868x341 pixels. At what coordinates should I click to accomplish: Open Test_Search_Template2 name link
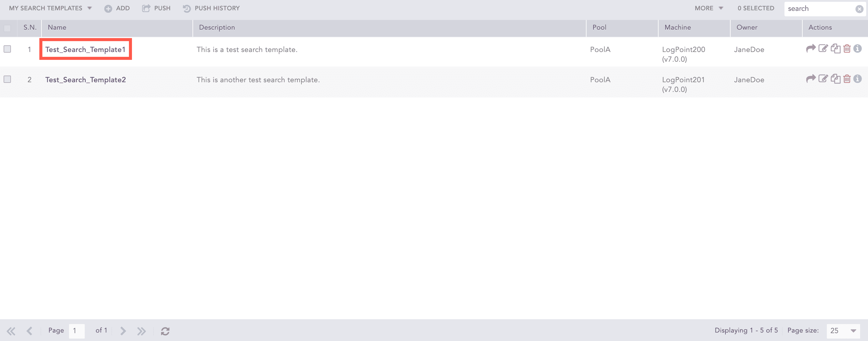click(86, 80)
